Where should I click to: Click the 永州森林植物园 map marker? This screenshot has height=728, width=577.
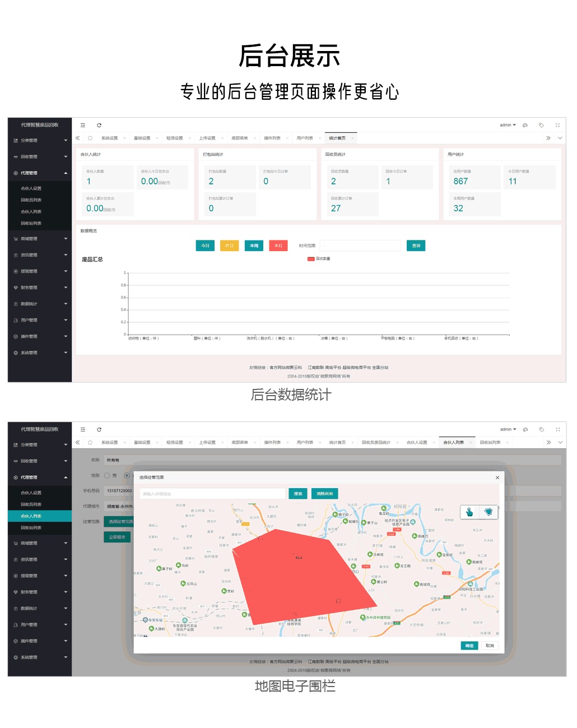[x=363, y=617]
